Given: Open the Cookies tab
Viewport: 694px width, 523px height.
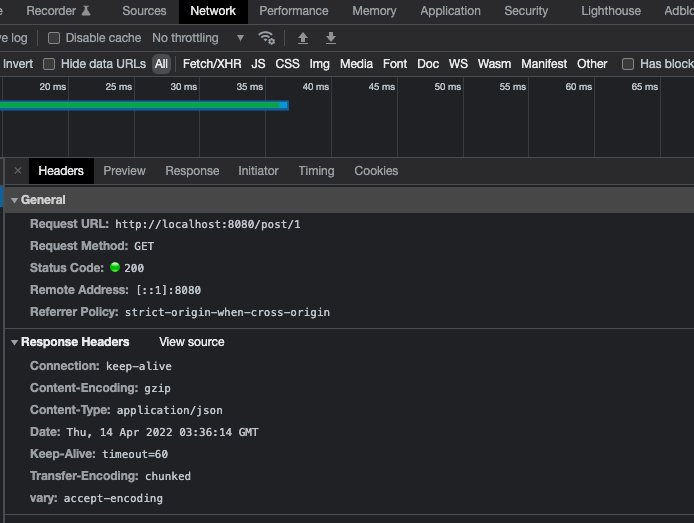Looking at the screenshot, I should coord(376,171).
